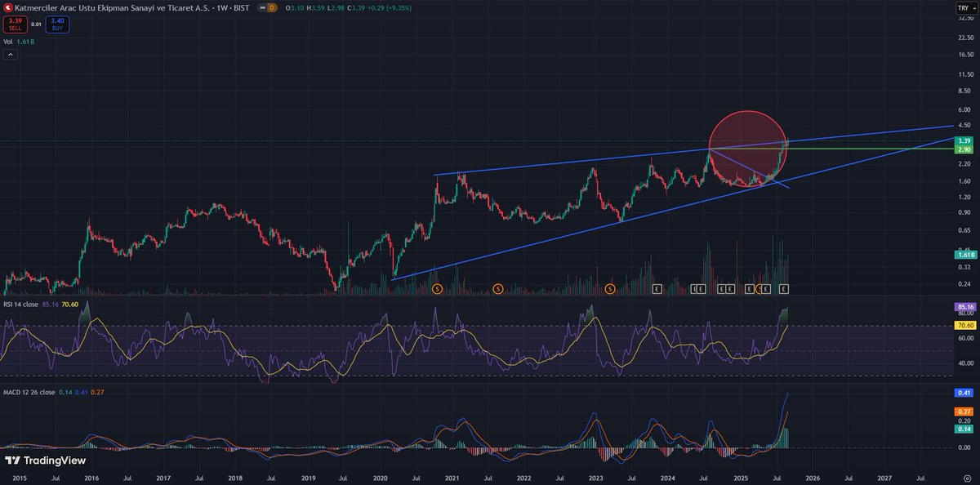980x485 pixels.
Task: Click the 3.39 current price label
Action: tap(964, 140)
